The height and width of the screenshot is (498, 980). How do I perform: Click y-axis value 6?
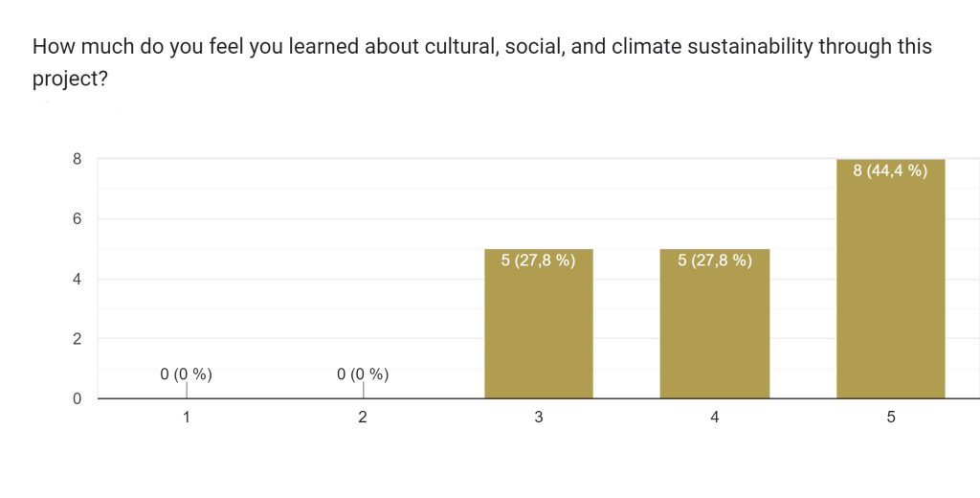pos(77,219)
